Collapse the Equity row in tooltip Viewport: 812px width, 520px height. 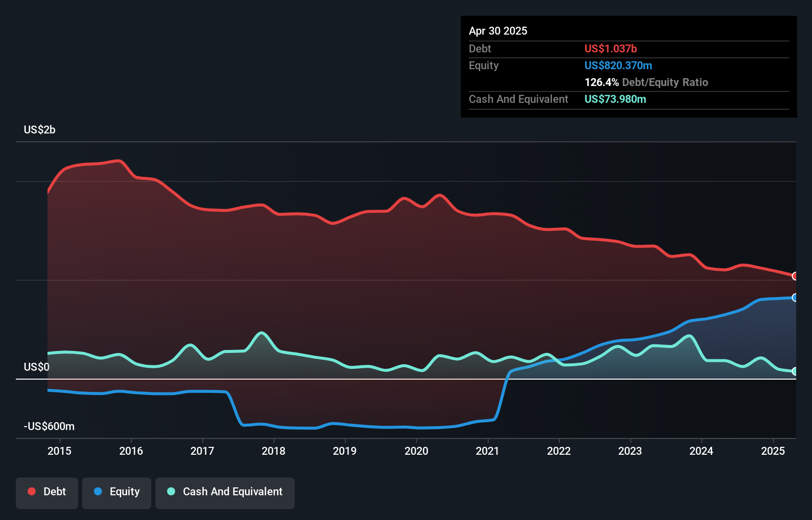(x=484, y=65)
